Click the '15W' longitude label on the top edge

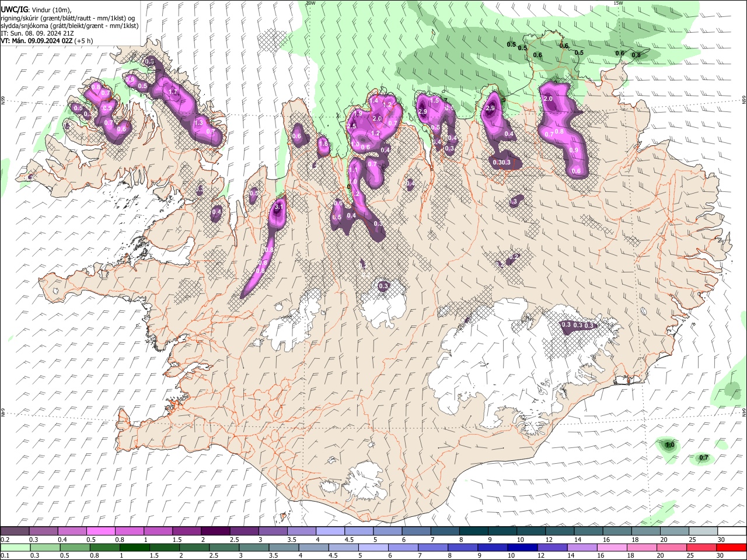coord(619,3)
